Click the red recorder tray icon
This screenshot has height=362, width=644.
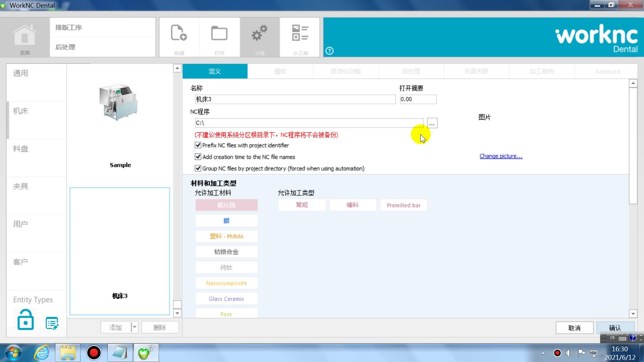tap(557, 353)
